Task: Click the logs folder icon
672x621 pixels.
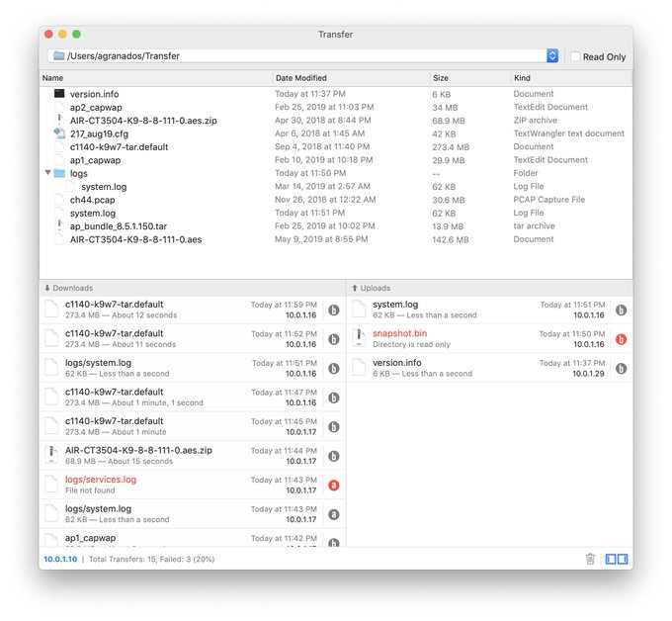Action: 59,173
